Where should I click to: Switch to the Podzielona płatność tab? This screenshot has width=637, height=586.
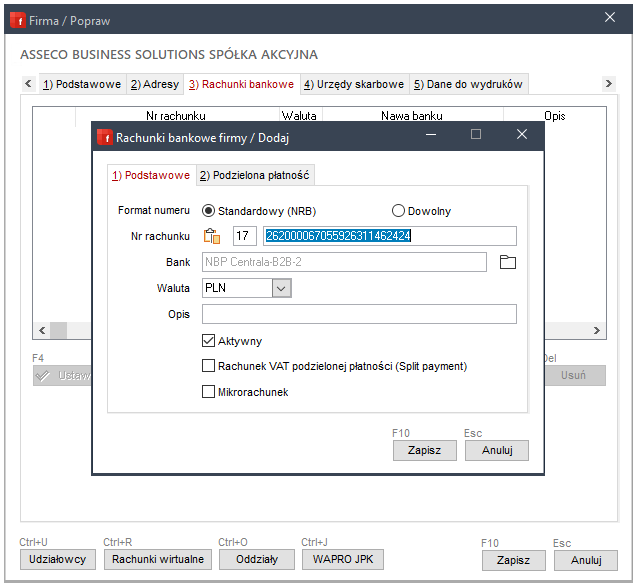[x=255, y=176]
